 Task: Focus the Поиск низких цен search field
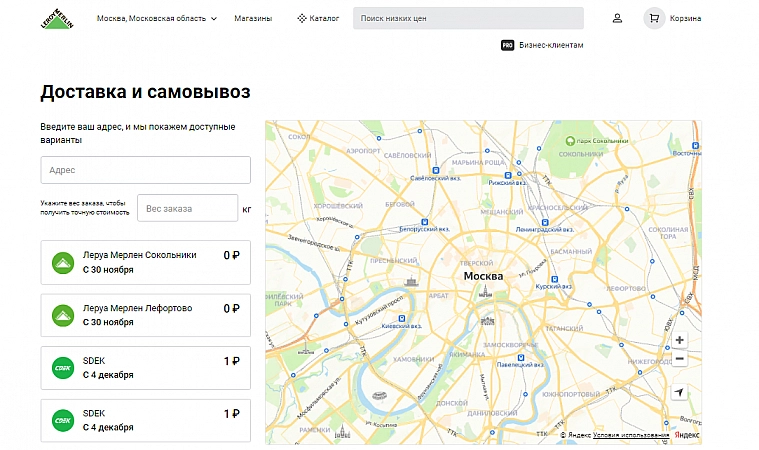pos(468,18)
